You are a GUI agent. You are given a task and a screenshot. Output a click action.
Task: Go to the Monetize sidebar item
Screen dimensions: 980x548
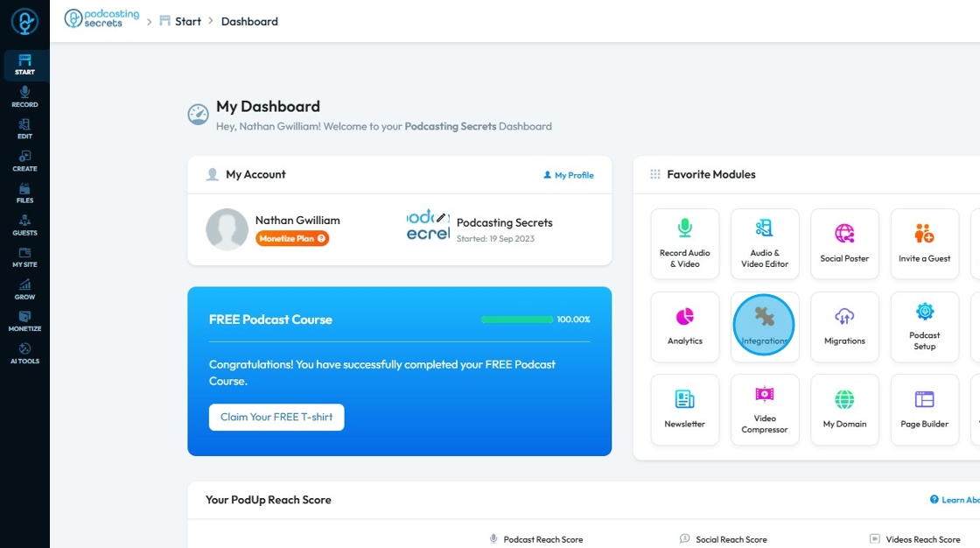[x=24, y=321]
